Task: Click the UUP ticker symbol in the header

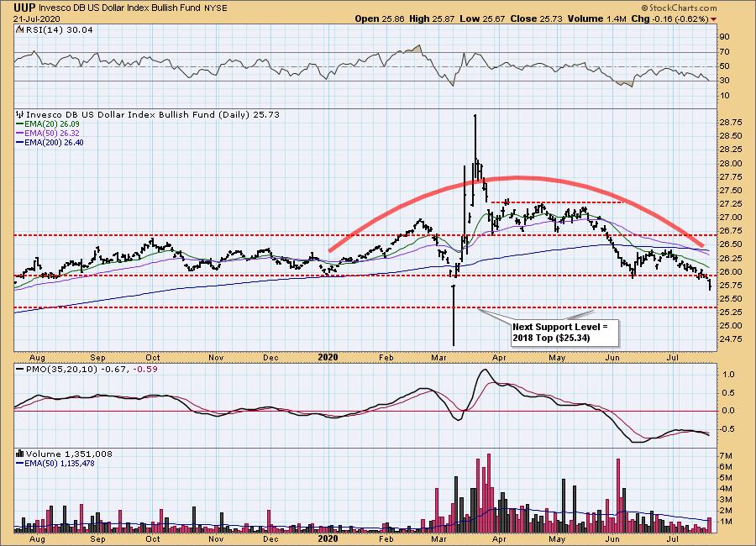Action: (24, 8)
